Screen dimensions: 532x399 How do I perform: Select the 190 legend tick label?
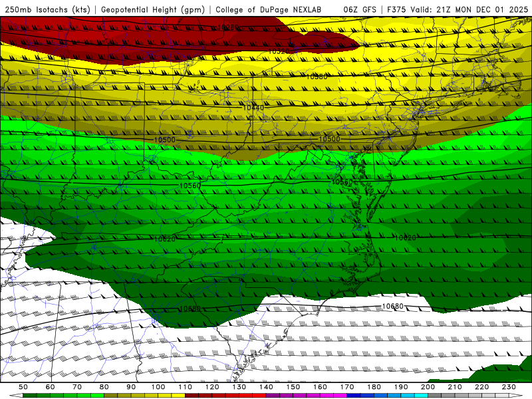point(401,387)
